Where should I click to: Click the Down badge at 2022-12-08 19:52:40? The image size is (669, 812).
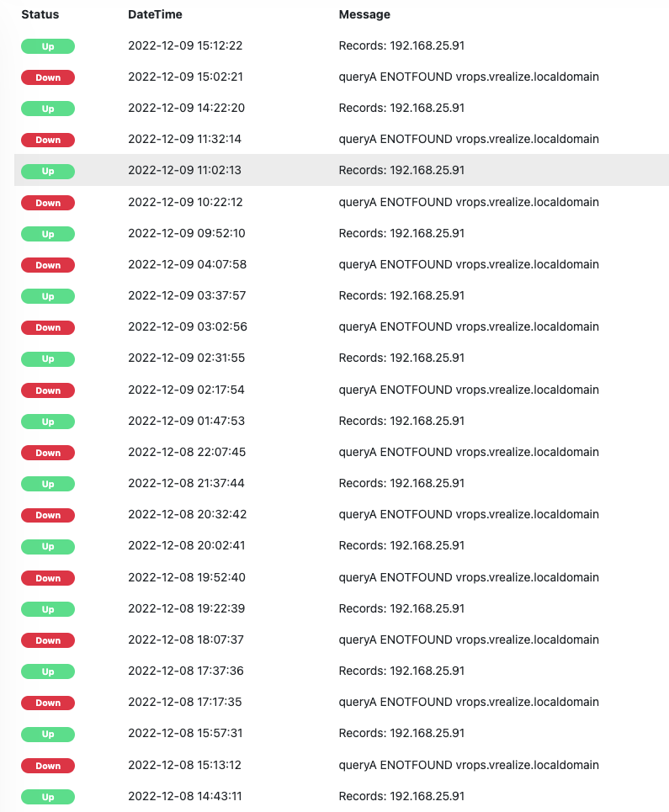[x=48, y=578]
